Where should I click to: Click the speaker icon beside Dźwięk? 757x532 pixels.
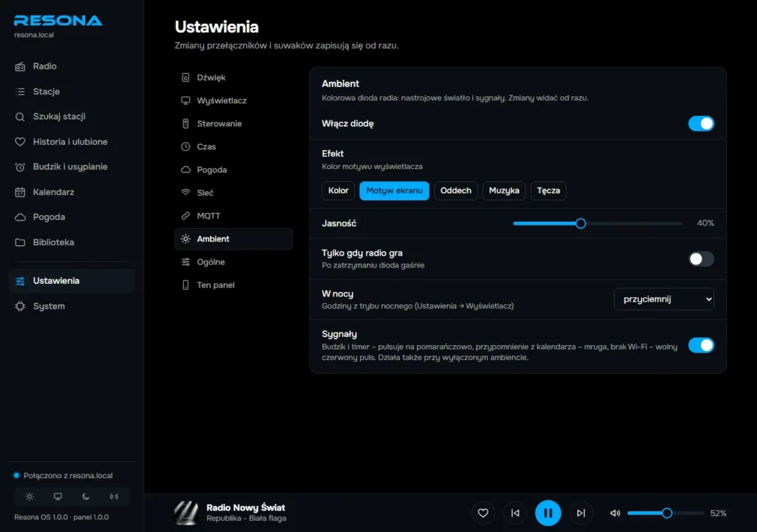pyautogui.click(x=186, y=78)
